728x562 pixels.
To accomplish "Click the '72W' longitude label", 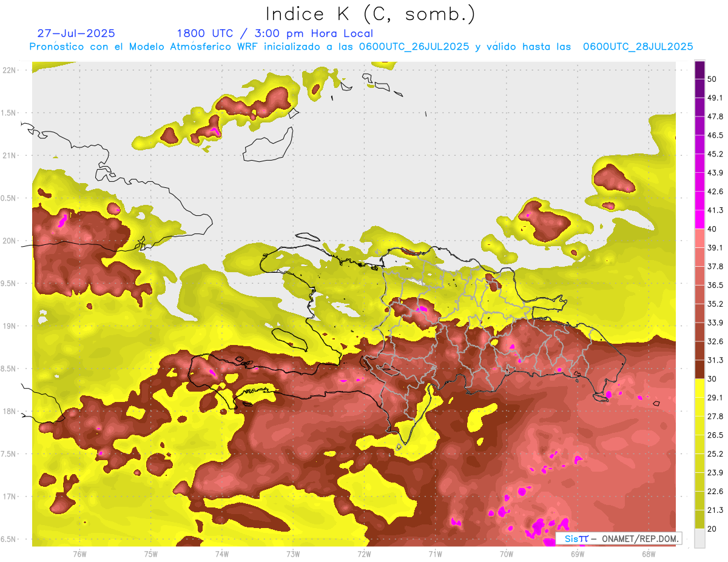I will click(x=364, y=554).
